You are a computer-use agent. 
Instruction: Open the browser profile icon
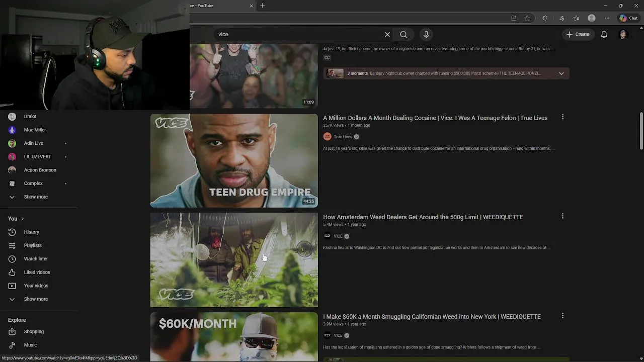tap(592, 18)
